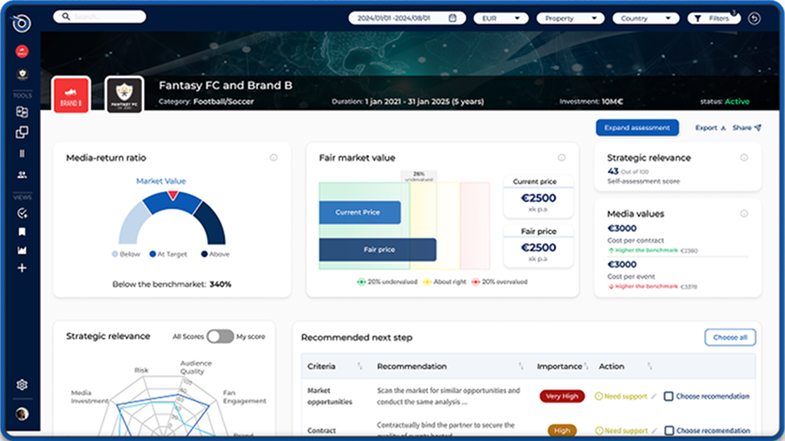Toggle the All Scores / My score switch
The image size is (785, 441).
click(219, 337)
